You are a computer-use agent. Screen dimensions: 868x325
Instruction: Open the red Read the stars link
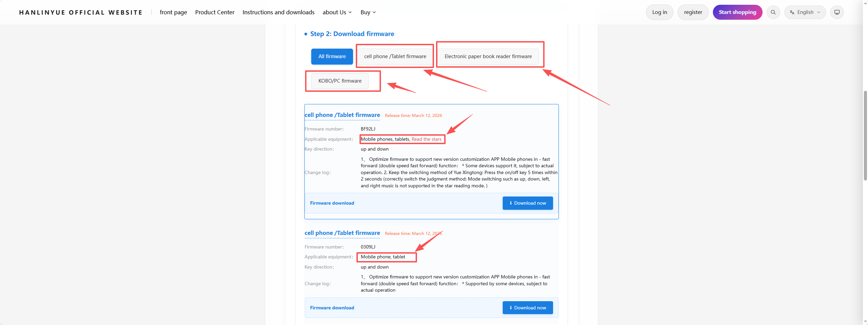[x=426, y=139]
